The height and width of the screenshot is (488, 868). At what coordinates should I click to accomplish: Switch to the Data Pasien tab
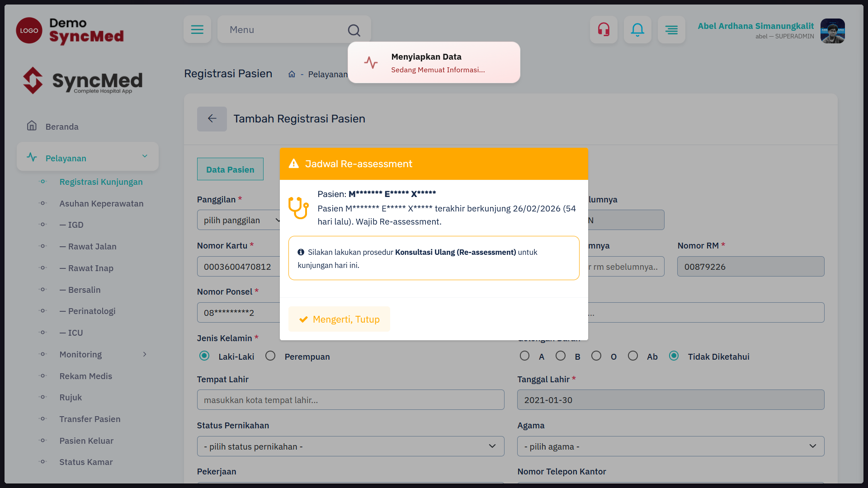point(230,169)
